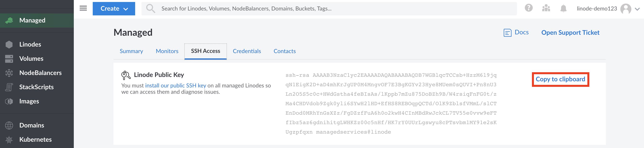Expand the Create menu

(114, 8)
